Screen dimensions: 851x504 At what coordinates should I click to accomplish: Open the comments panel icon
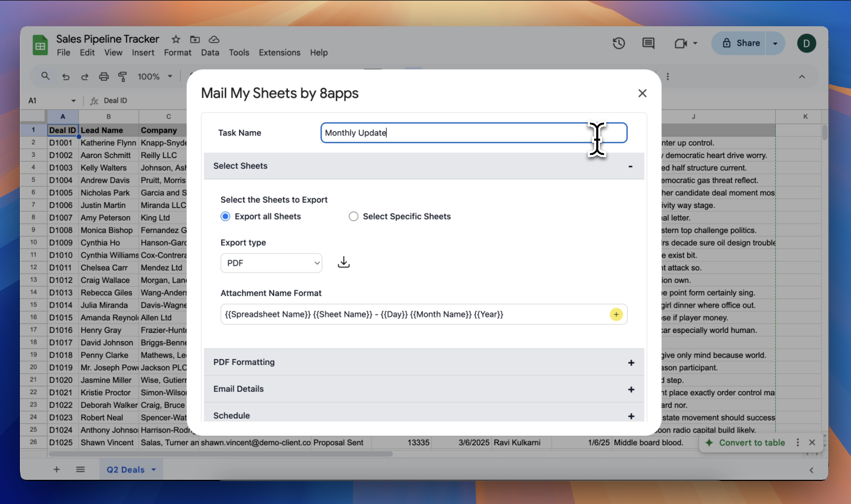point(648,44)
